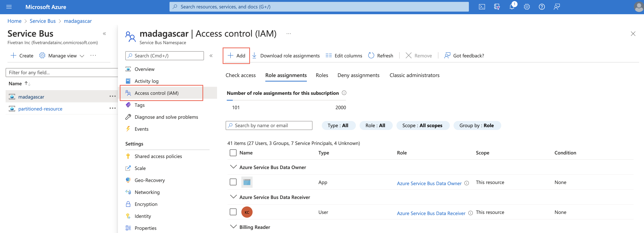Click the Add button
Viewport: 644px width, 233px height.
point(236,56)
